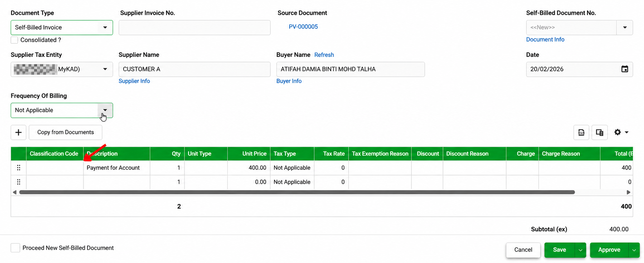Expand Self-Billed Document No. dropdown
This screenshot has height=263, width=644.
(625, 28)
